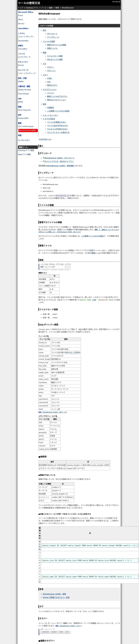Open ATOK in the sidebar
The width and height of the screenshot is (139, 644).
click(21, 102)
